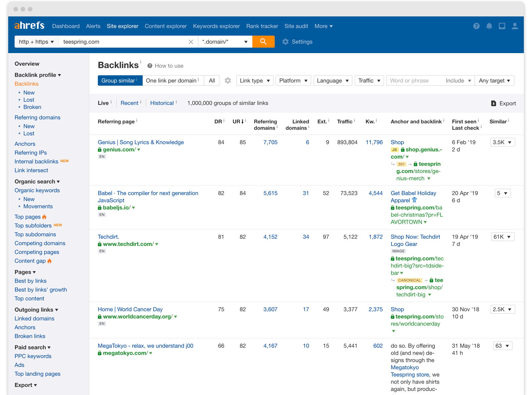Viewport: 532px width, 395px height.
Task: Click the padlock icon beside babeljs.io
Action: [100, 207]
